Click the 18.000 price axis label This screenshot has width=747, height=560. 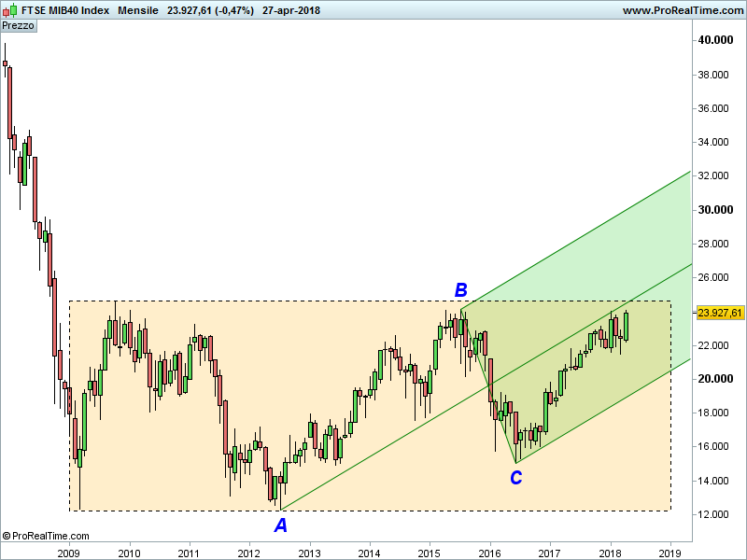pos(713,413)
